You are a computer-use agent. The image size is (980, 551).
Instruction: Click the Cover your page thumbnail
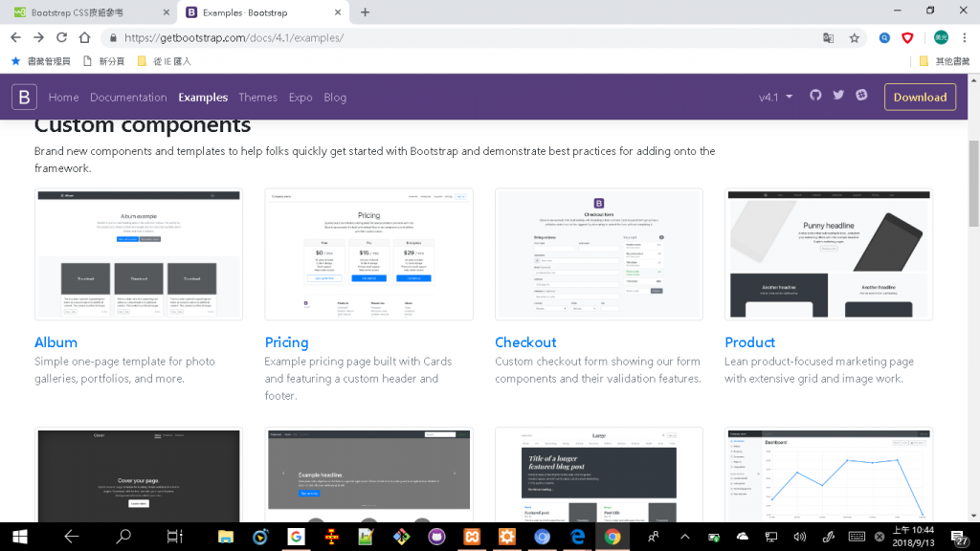tap(139, 474)
